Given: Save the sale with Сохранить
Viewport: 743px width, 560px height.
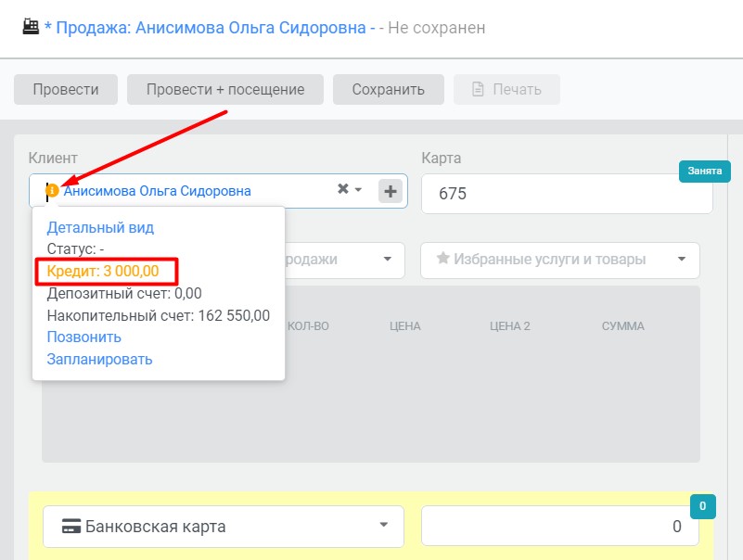Looking at the screenshot, I should 388,90.
